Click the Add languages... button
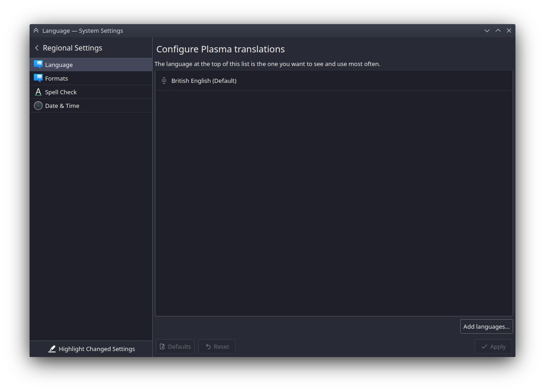 click(x=486, y=326)
